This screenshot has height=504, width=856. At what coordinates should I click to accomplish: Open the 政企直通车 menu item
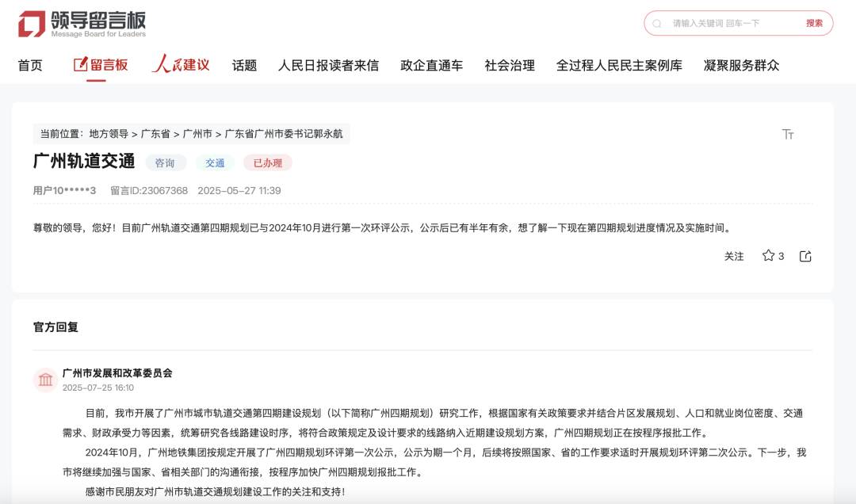(431, 66)
